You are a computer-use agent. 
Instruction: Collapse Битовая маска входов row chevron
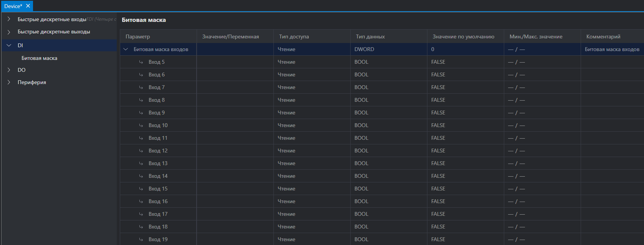[126, 49]
